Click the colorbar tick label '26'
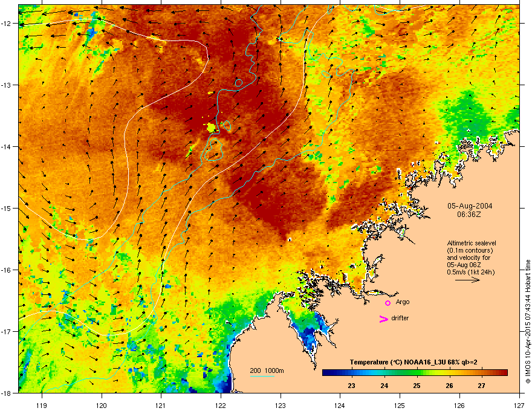Screen dimensions: 532x411 click(x=449, y=386)
